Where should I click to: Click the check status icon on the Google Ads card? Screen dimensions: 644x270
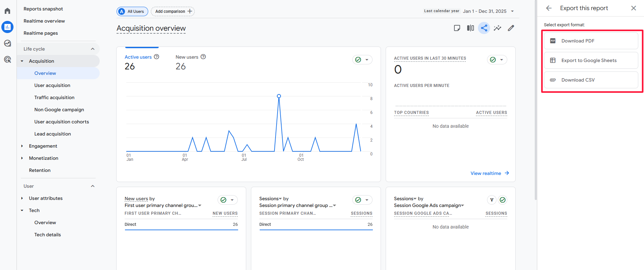click(503, 200)
